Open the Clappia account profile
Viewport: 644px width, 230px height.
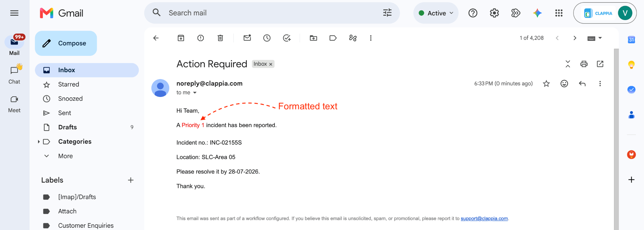coord(605,13)
